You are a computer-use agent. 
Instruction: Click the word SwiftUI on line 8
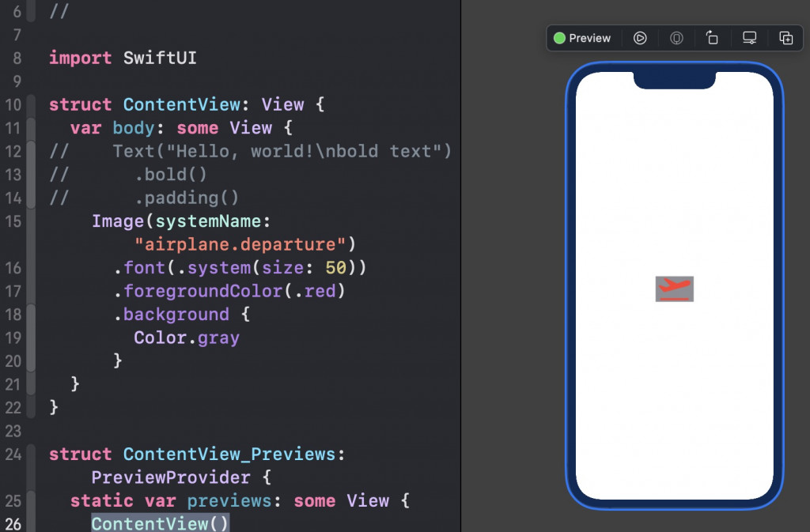pyautogui.click(x=160, y=58)
